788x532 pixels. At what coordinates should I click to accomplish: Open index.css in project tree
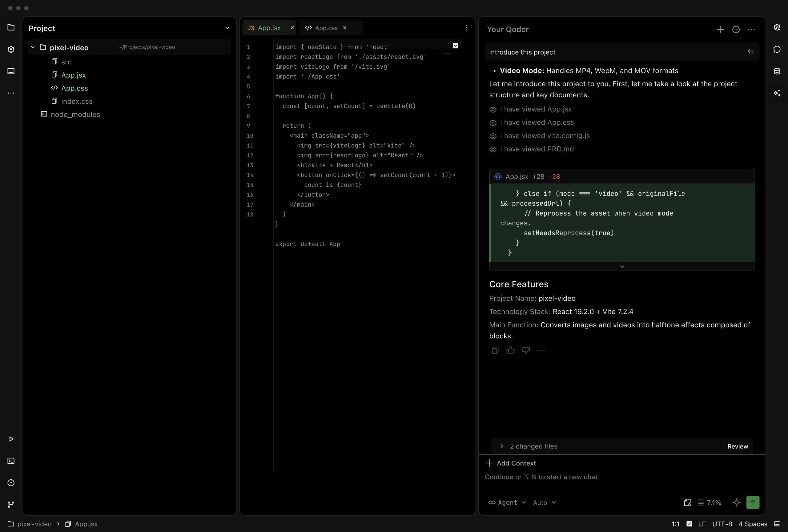pyautogui.click(x=77, y=101)
